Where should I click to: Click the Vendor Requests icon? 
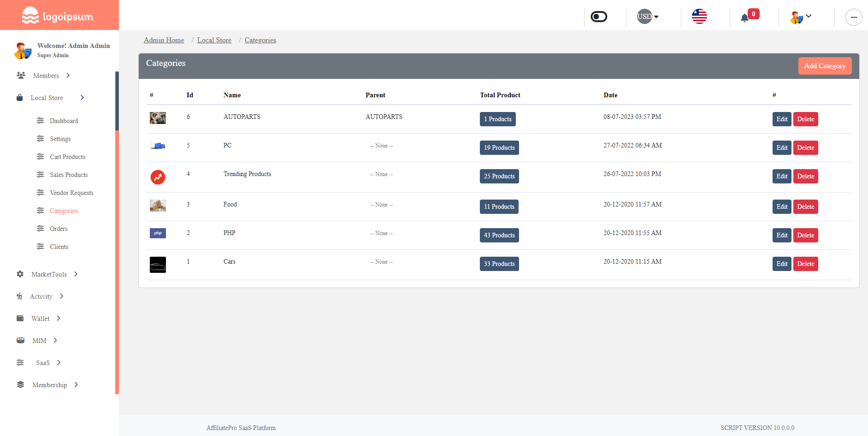coord(40,193)
